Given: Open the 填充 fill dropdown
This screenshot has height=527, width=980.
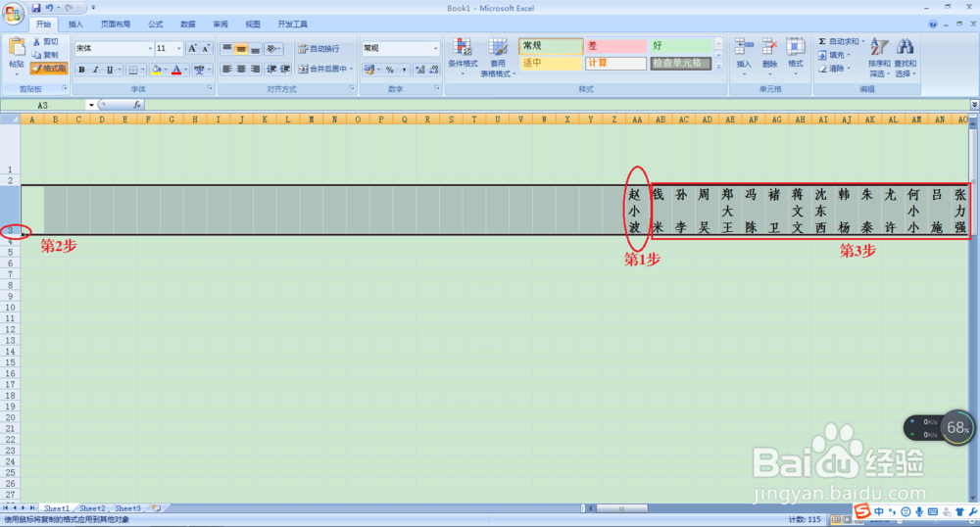Looking at the screenshot, I should (x=835, y=55).
